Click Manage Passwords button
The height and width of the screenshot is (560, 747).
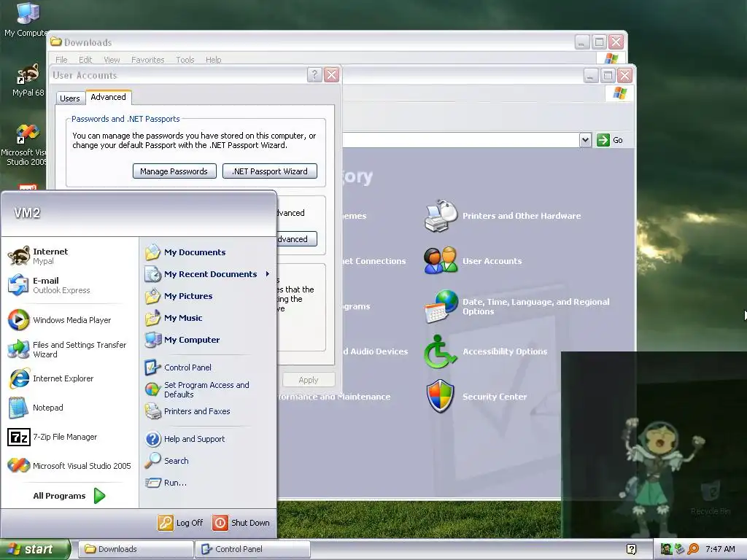pos(174,171)
